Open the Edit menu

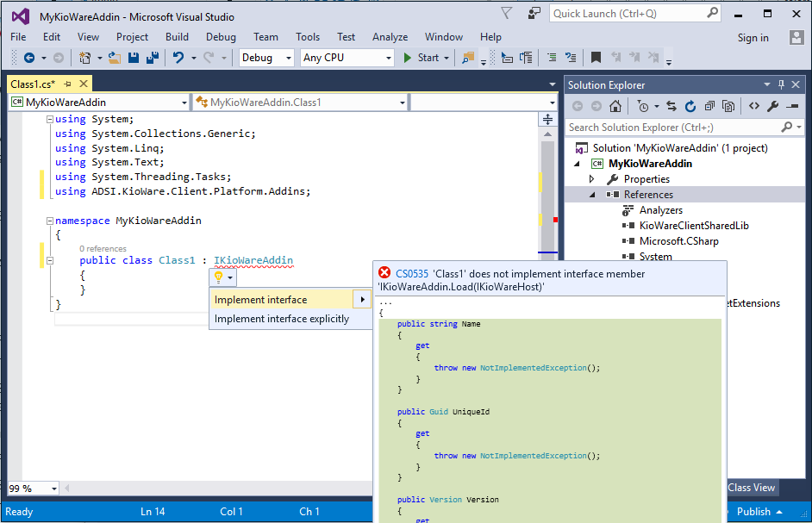coord(51,37)
